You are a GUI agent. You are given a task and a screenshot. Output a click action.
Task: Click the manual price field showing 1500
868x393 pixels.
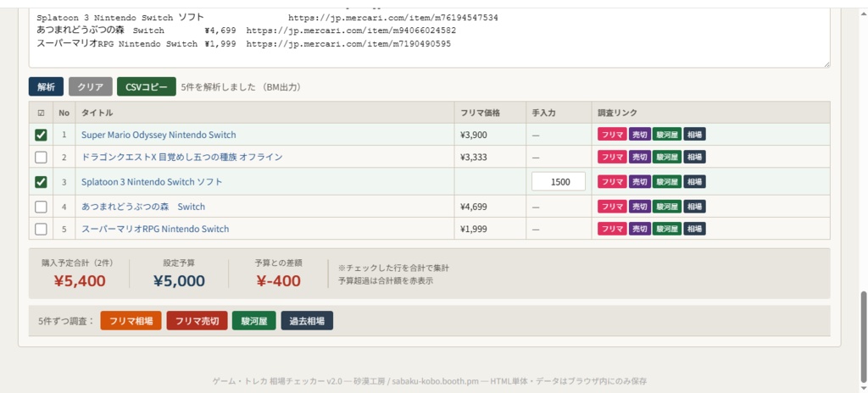559,181
